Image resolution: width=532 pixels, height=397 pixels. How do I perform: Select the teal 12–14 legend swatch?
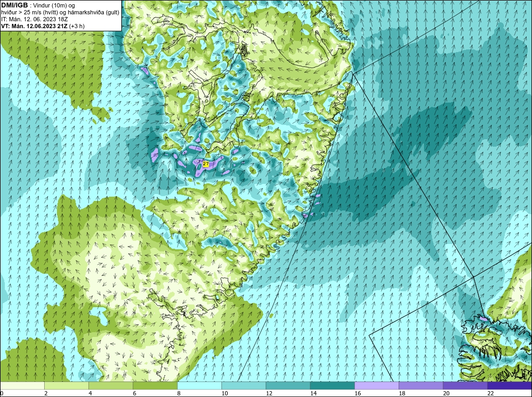[x=288, y=385]
